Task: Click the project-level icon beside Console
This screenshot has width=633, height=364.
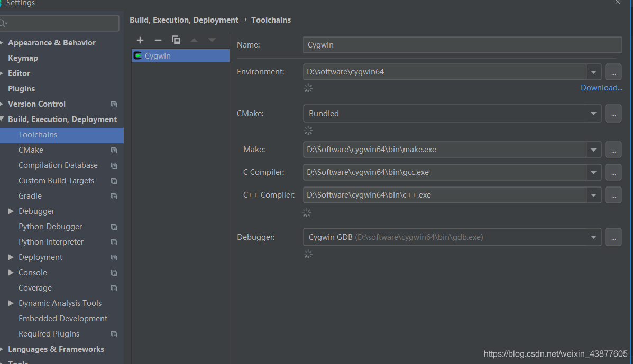Action: click(114, 273)
